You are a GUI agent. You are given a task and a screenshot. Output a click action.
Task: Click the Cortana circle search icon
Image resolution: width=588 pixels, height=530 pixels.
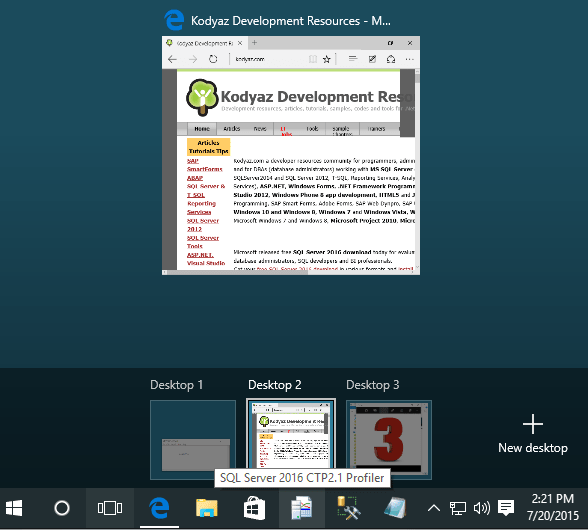point(62,508)
